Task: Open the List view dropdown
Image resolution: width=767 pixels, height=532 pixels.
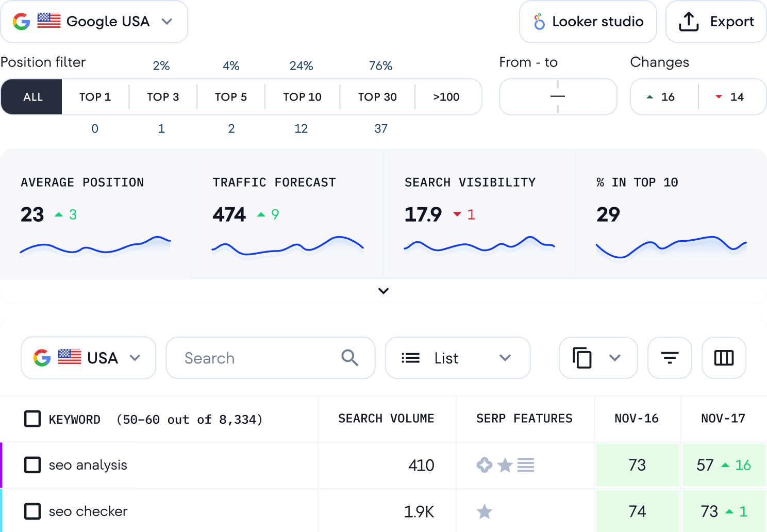Action: point(457,358)
